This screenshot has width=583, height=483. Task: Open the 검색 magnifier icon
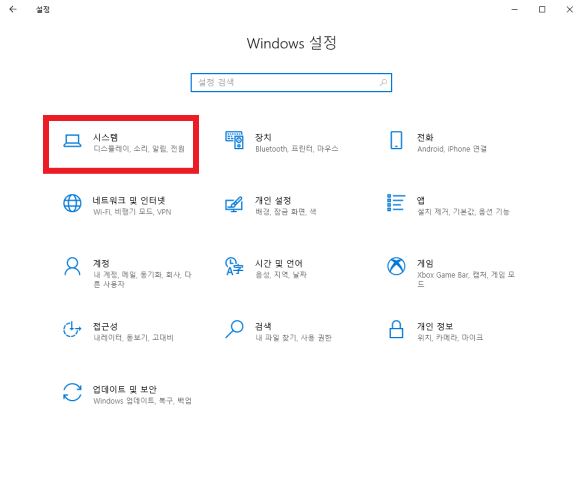(x=234, y=329)
